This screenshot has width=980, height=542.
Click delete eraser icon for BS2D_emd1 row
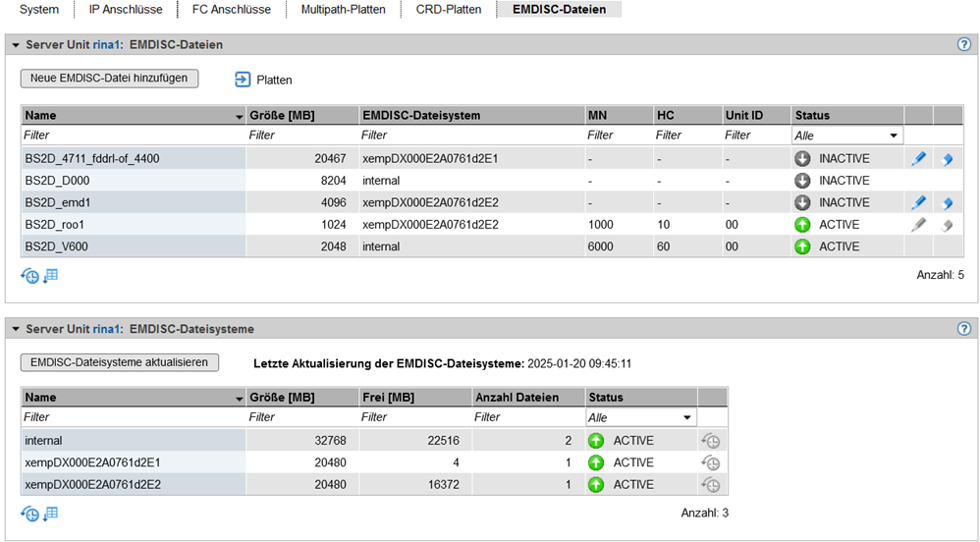pos(947,203)
